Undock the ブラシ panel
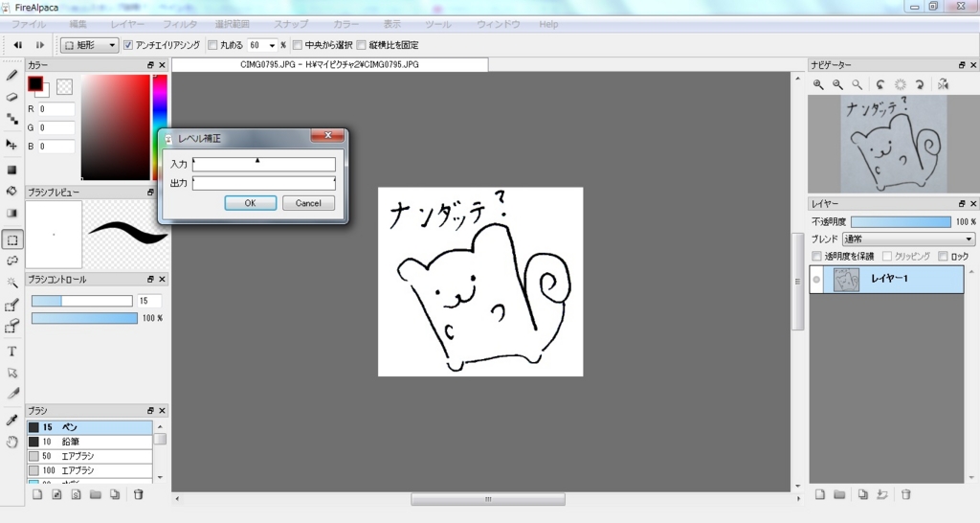This screenshot has height=523, width=980. click(150, 410)
